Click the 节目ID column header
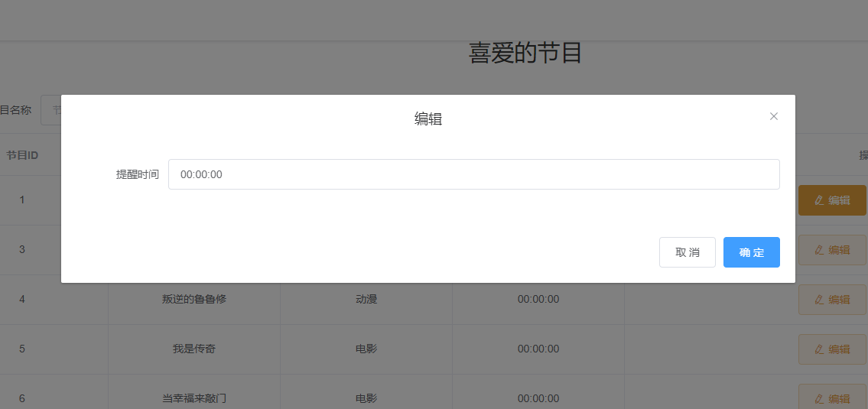Viewport: 868px width, 409px height. (x=22, y=155)
